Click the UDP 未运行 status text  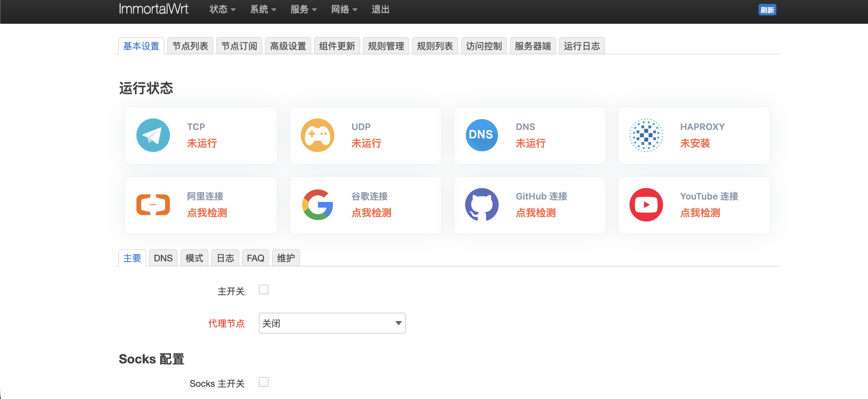pyautogui.click(x=367, y=143)
